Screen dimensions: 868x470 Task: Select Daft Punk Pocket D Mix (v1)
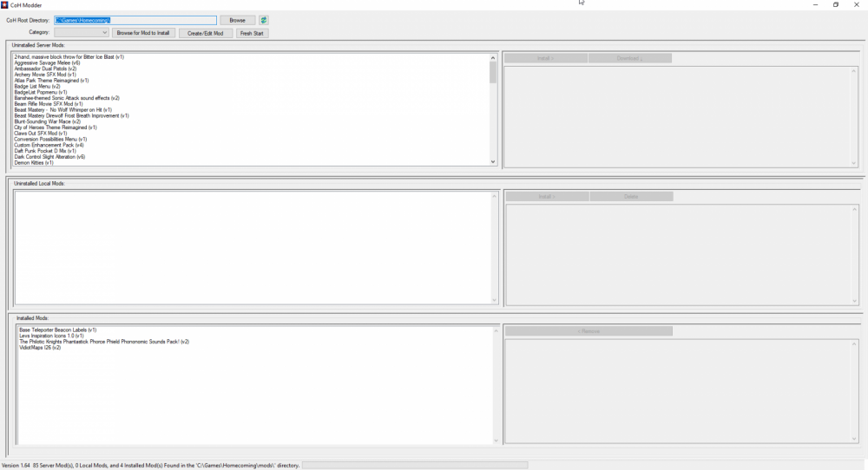click(45, 151)
